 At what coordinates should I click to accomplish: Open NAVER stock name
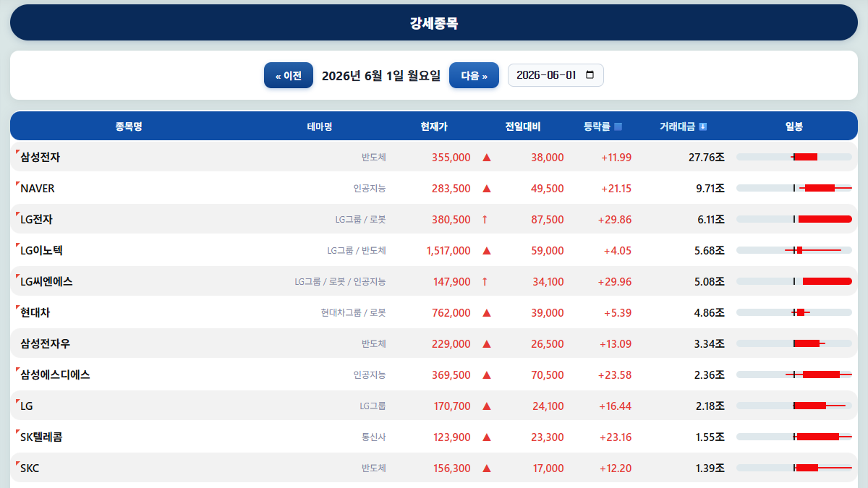pos(38,188)
